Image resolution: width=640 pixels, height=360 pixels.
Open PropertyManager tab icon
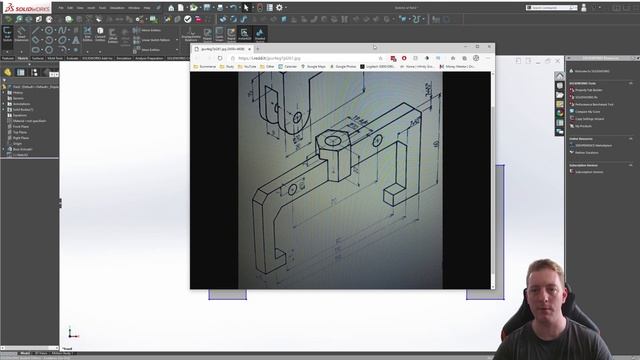[20, 72]
